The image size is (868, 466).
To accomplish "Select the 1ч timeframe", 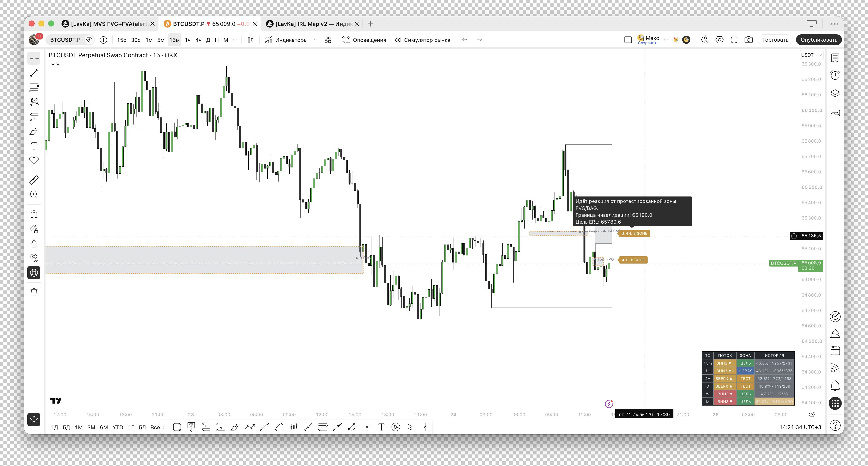I will pos(188,40).
